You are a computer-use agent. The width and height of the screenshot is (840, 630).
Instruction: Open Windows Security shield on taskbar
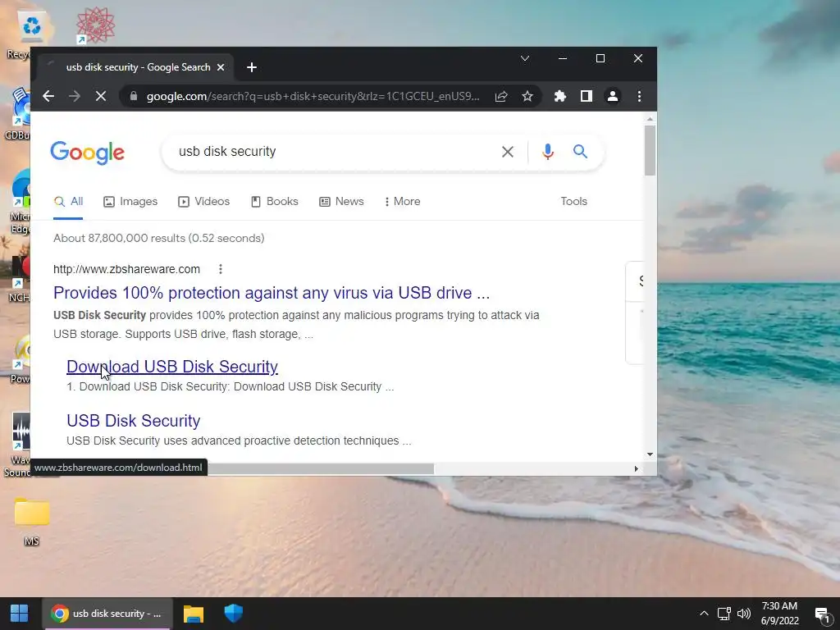click(x=233, y=614)
